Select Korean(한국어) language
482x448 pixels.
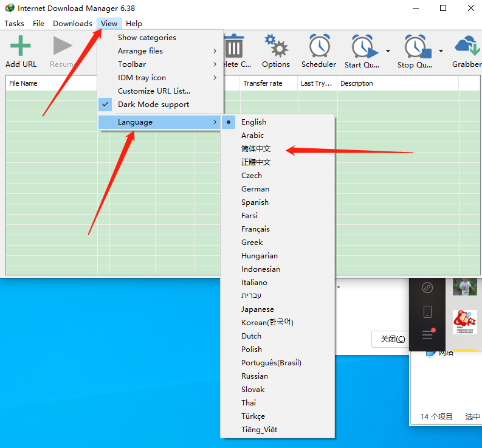point(278,323)
